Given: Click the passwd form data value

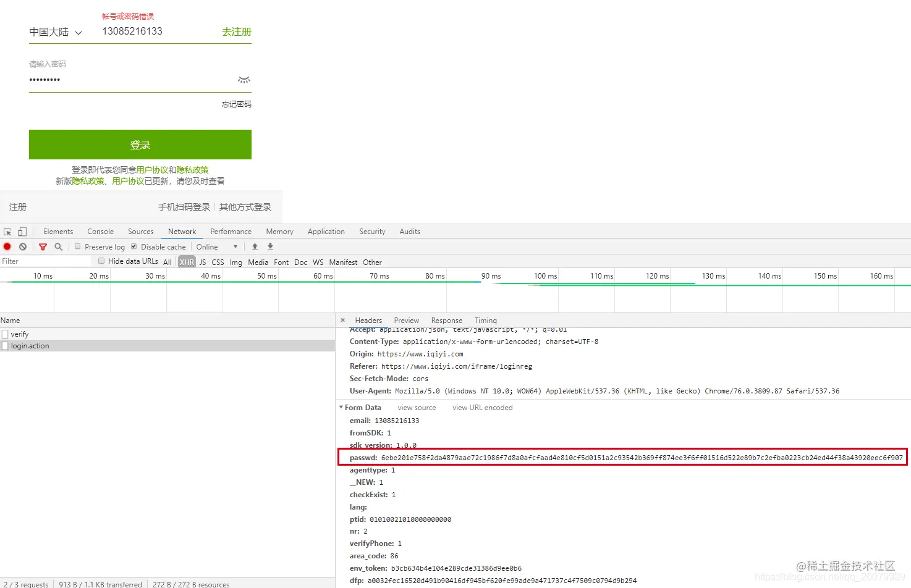Looking at the screenshot, I should (x=642, y=458).
